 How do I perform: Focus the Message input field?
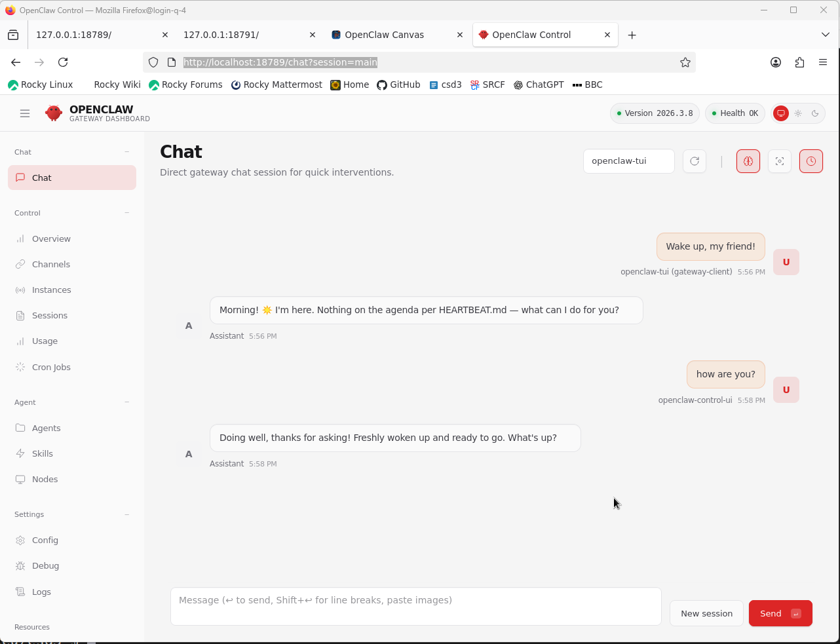point(415,606)
